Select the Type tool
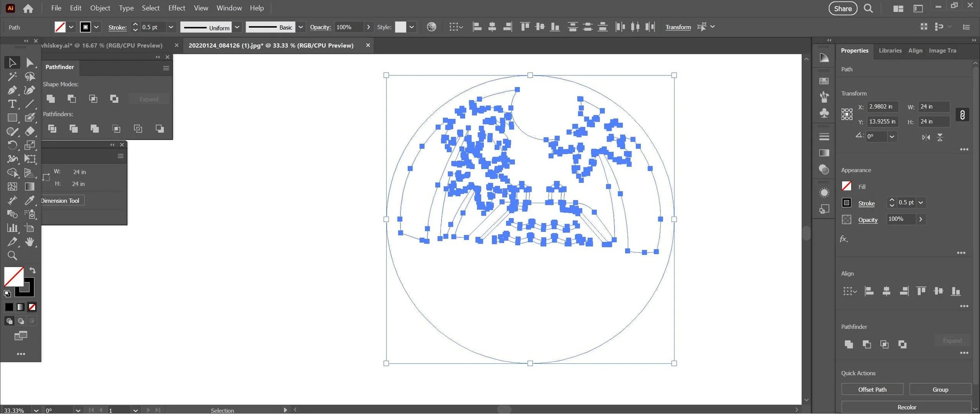The height and width of the screenshot is (414, 980). pos(12,104)
